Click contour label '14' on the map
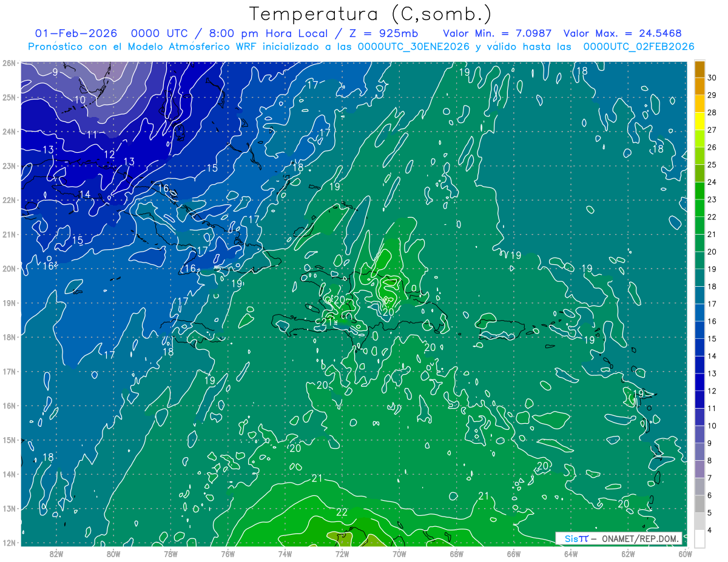The width and height of the screenshot is (728, 562). coord(84,195)
